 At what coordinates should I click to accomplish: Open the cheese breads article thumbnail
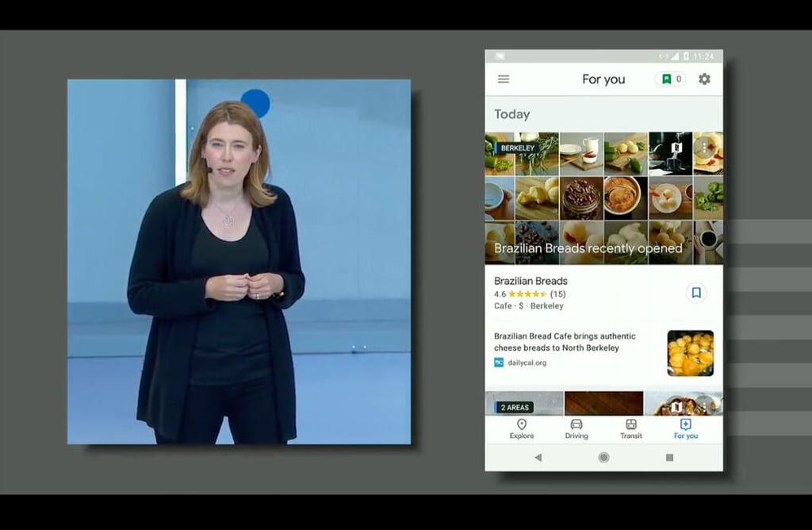(691, 353)
